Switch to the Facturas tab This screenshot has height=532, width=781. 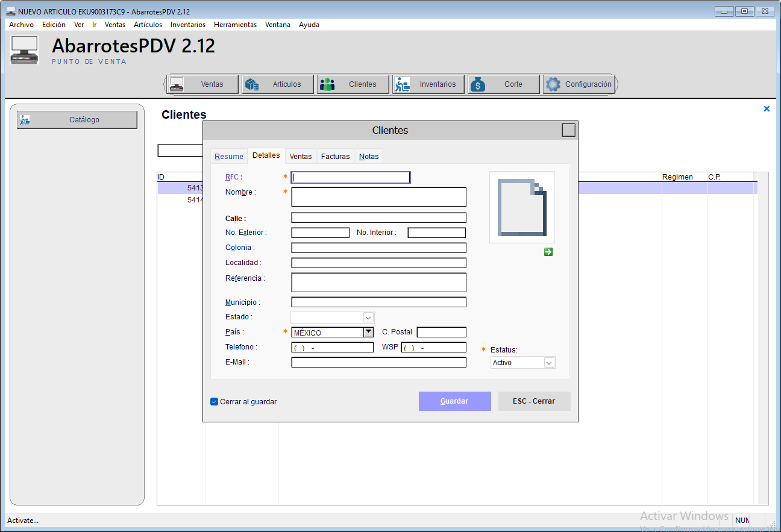pos(335,157)
